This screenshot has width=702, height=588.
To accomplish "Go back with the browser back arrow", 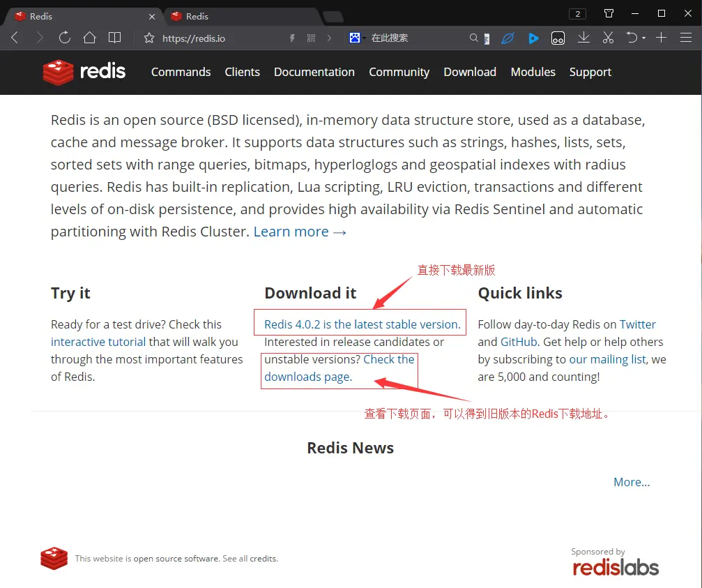I will (15, 38).
